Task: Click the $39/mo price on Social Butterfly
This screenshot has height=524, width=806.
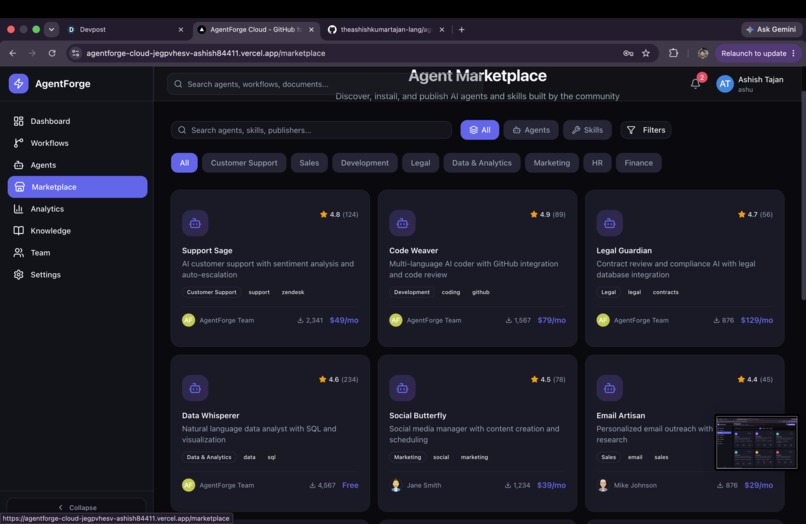Action: point(551,485)
